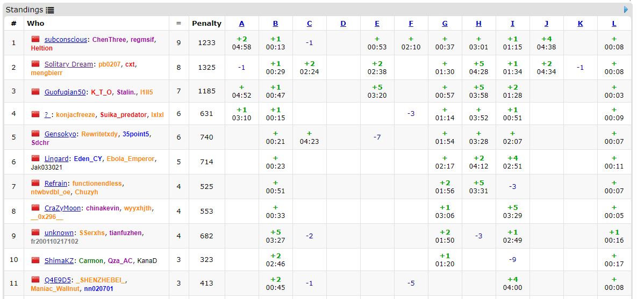
Task: Open user tianfuzhen profile
Action: [x=126, y=233]
